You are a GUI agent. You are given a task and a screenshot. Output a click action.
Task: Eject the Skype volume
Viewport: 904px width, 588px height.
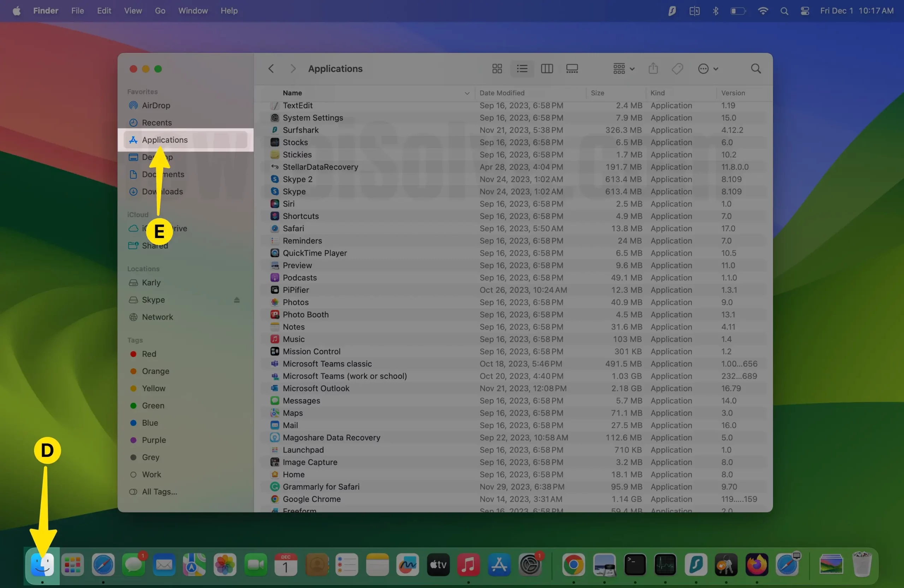click(237, 300)
